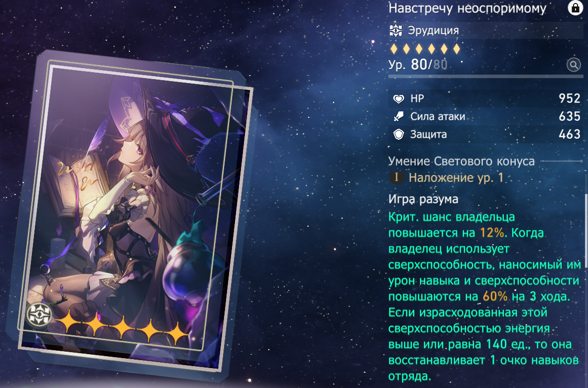Click the HP heart icon
Screen dimensions: 588x388
[399, 99]
